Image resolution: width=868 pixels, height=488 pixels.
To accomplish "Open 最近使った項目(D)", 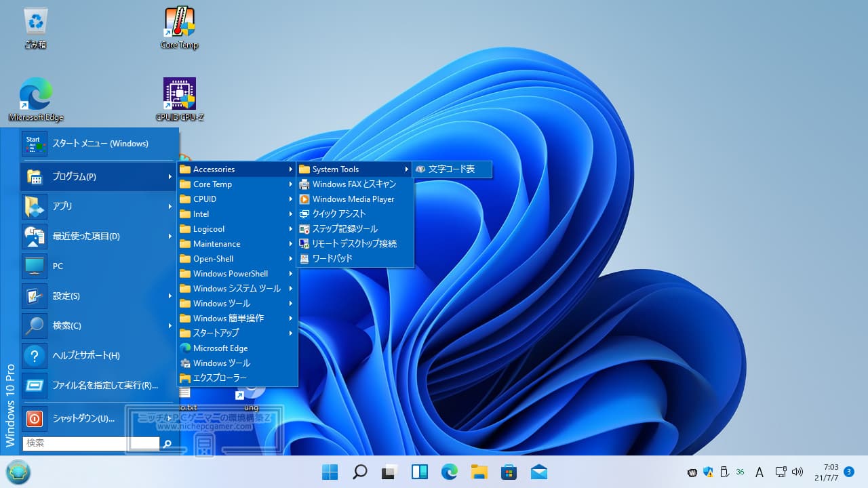I will tap(98, 236).
